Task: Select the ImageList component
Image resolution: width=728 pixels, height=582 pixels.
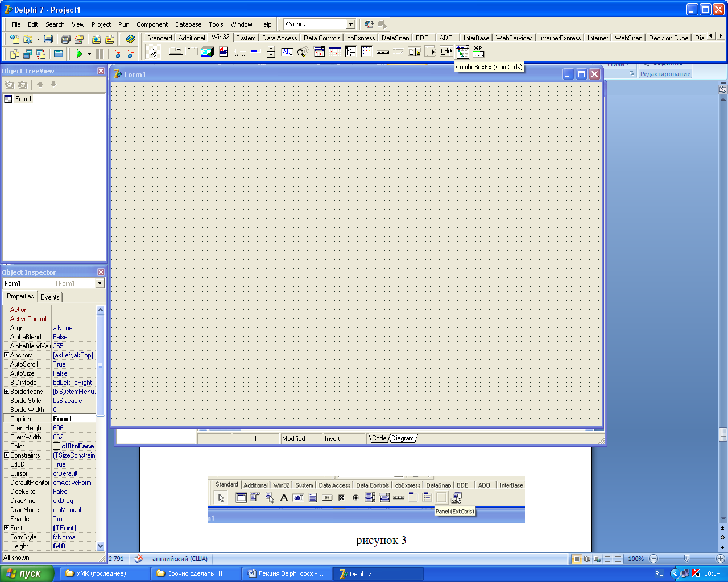Action: [207, 52]
